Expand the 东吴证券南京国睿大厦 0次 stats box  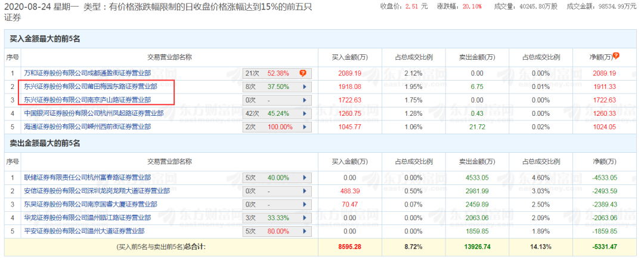pos(305,205)
